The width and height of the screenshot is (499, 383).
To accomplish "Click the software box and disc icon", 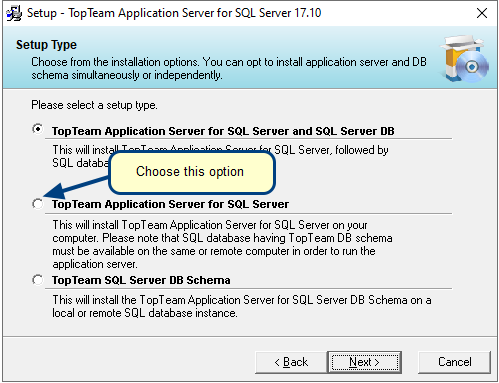I will click(465, 59).
